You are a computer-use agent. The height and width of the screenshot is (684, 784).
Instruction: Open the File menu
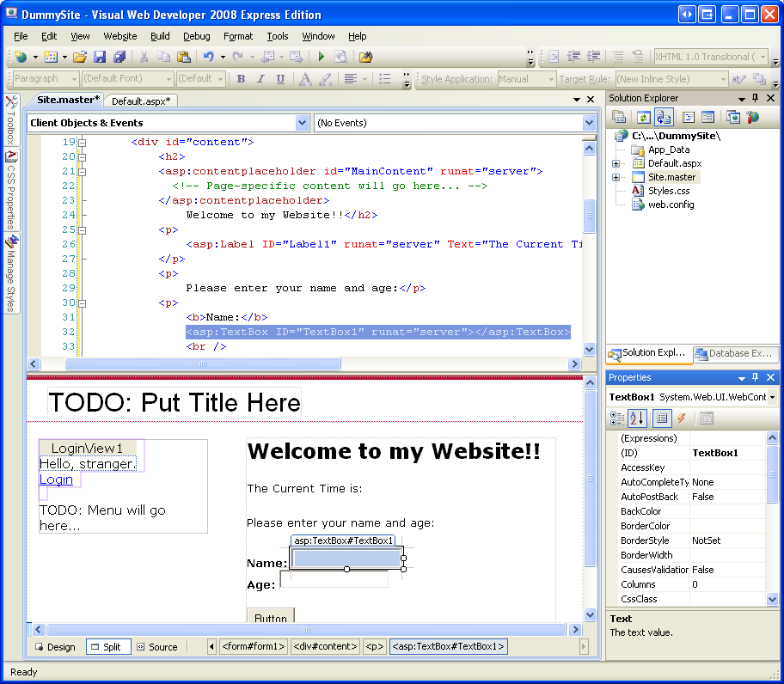21,36
